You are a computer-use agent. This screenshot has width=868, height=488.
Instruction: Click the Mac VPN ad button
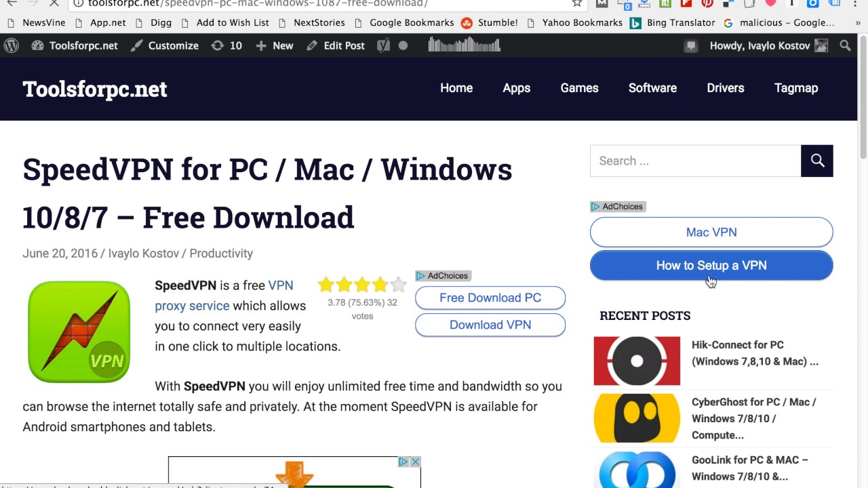tap(711, 232)
